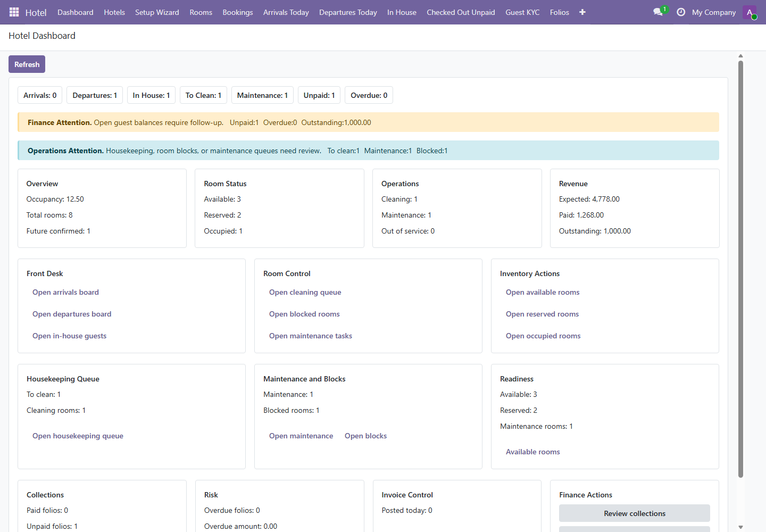Open departures board link
The height and width of the screenshot is (532, 766).
(72, 314)
